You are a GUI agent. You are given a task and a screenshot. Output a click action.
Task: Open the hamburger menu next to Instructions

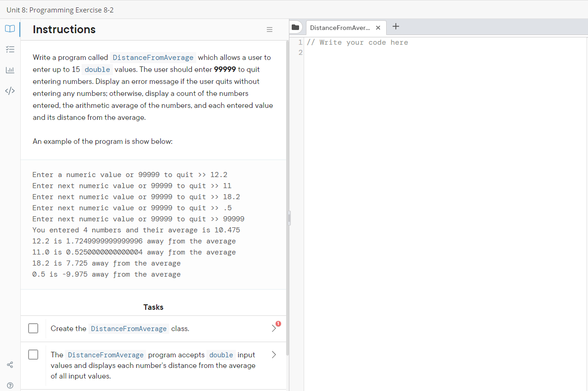click(269, 30)
